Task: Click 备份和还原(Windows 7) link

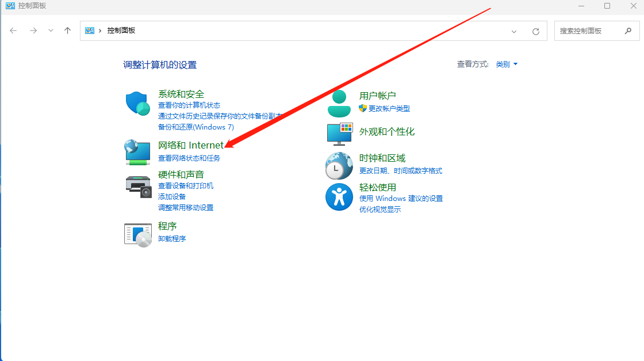Action: coord(196,127)
